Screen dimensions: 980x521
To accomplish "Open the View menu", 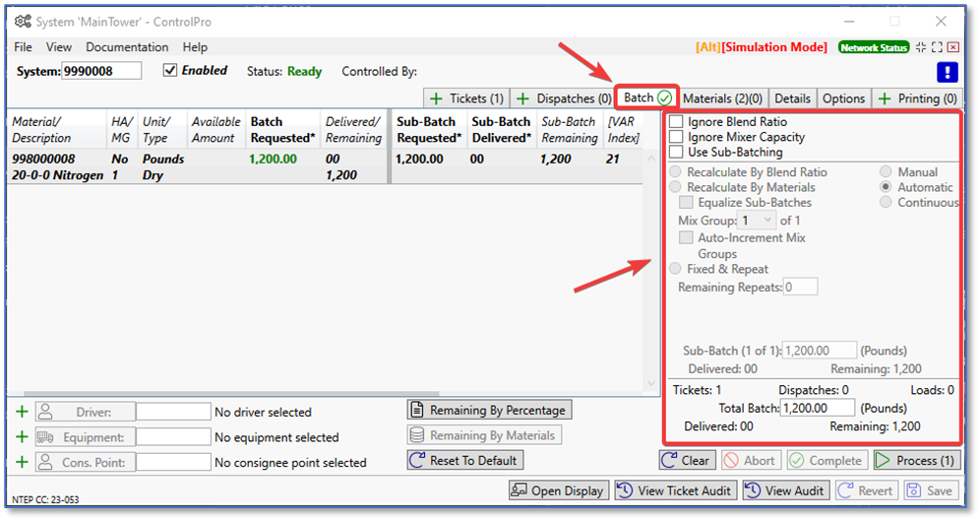I will [59, 47].
